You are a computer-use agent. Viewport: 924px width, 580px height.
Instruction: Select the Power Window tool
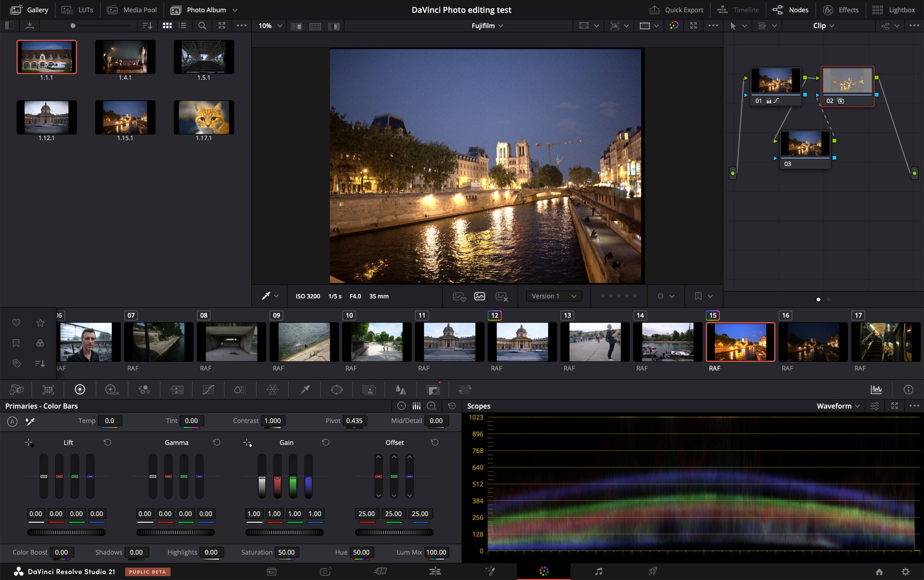click(x=336, y=389)
